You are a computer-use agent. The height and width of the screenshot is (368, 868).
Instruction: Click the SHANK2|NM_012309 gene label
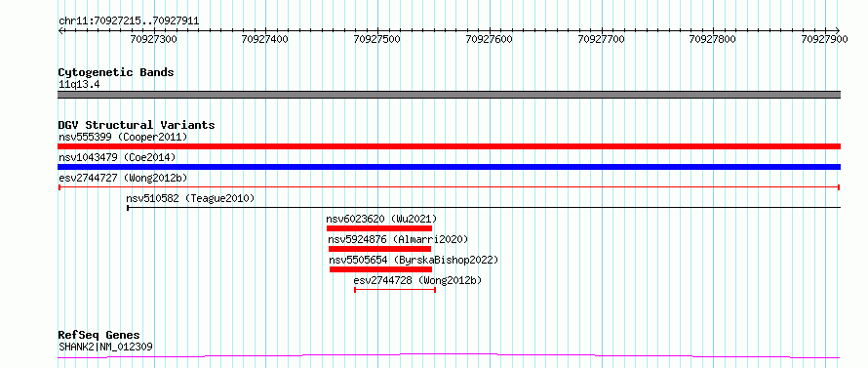pos(105,348)
